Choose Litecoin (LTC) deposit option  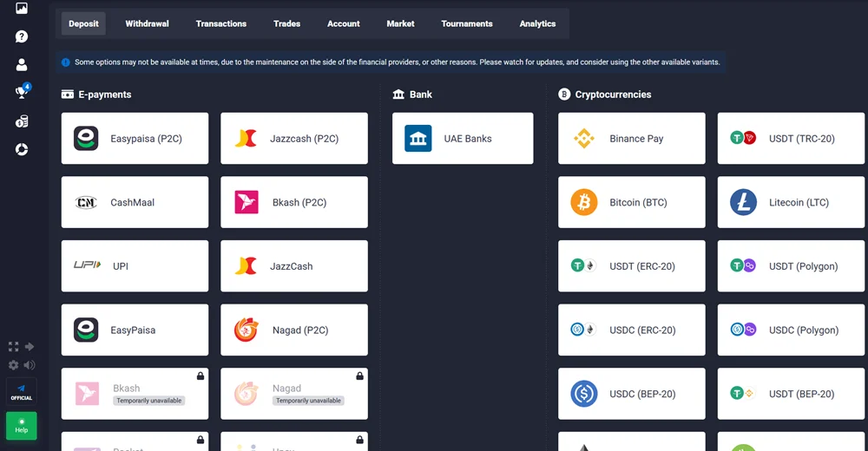(x=791, y=202)
